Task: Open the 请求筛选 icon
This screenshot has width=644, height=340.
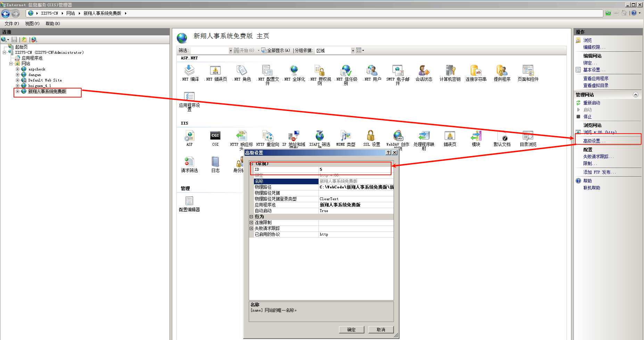Action: coord(189,162)
